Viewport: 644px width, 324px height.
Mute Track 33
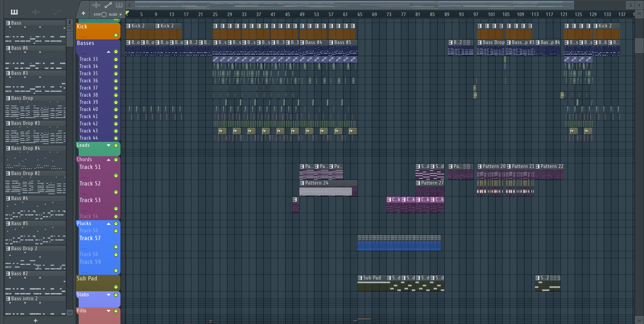116,59
